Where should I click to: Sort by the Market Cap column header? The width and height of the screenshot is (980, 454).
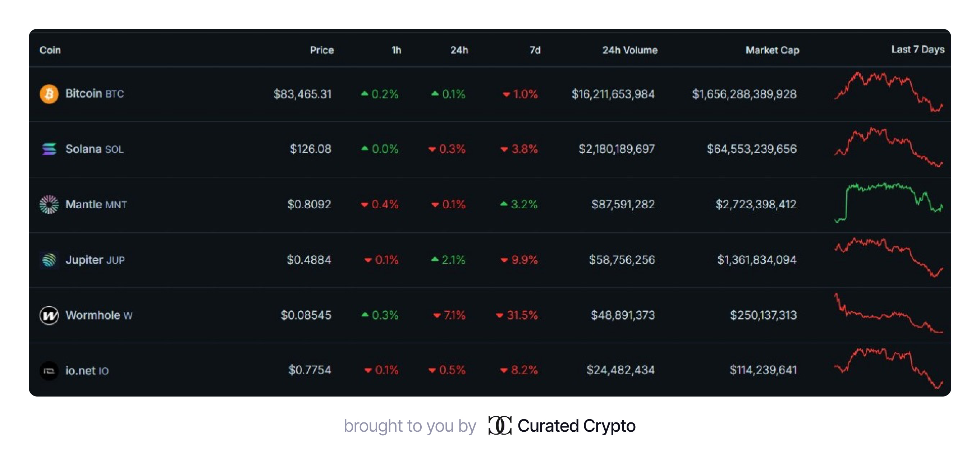[772, 50]
